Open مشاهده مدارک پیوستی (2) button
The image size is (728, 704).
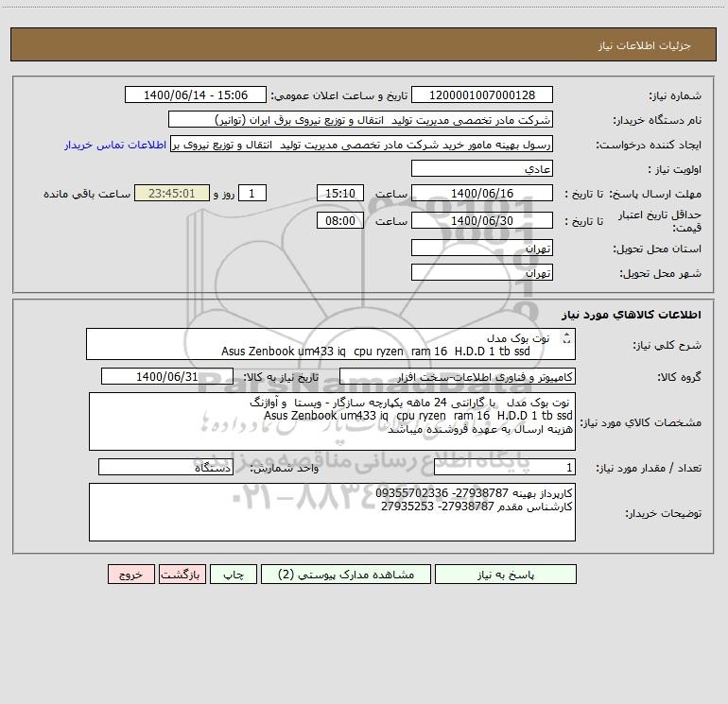tap(346, 574)
